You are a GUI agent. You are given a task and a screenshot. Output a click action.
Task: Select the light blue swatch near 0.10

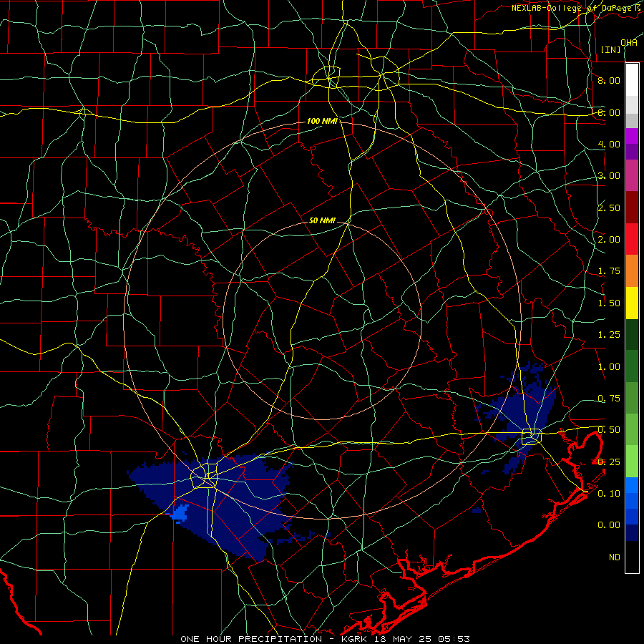pos(632,485)
